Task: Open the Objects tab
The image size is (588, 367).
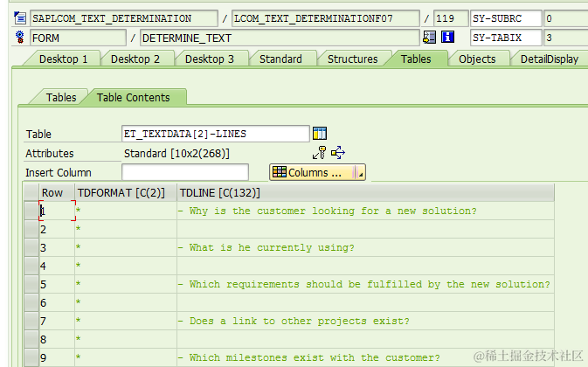Action: (x=477, y=59)
